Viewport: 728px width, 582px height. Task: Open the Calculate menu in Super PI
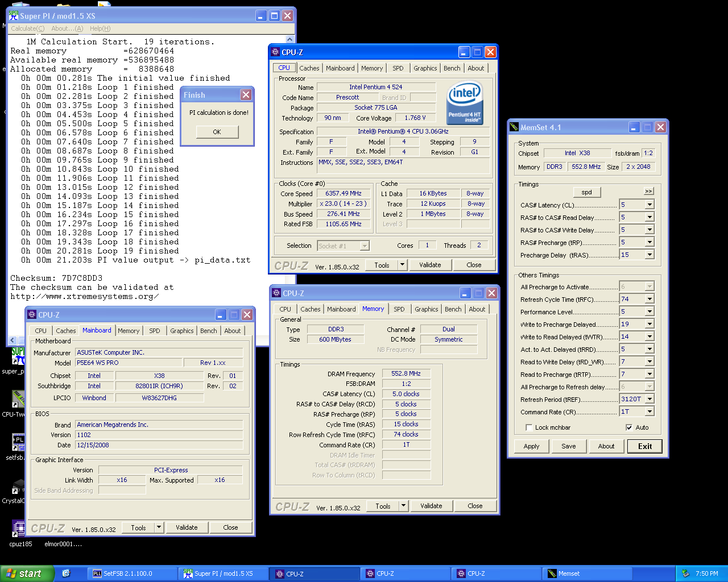point(27,28)
